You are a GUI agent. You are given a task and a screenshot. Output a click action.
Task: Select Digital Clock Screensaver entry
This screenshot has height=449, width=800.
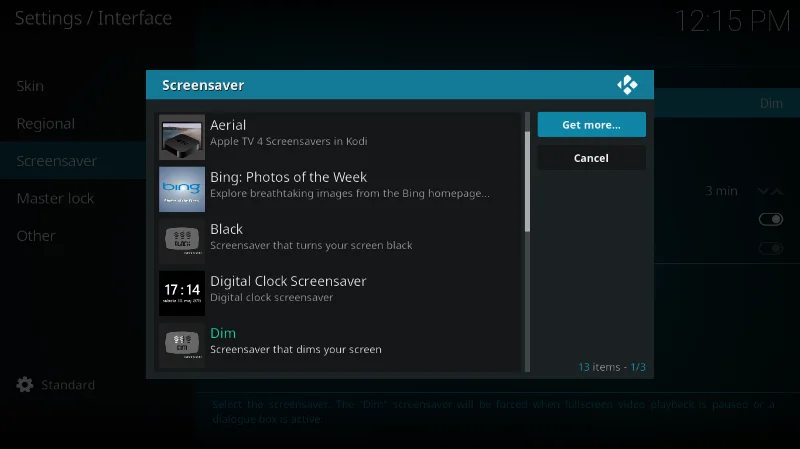pyautogui.click(x=338, y=293)
